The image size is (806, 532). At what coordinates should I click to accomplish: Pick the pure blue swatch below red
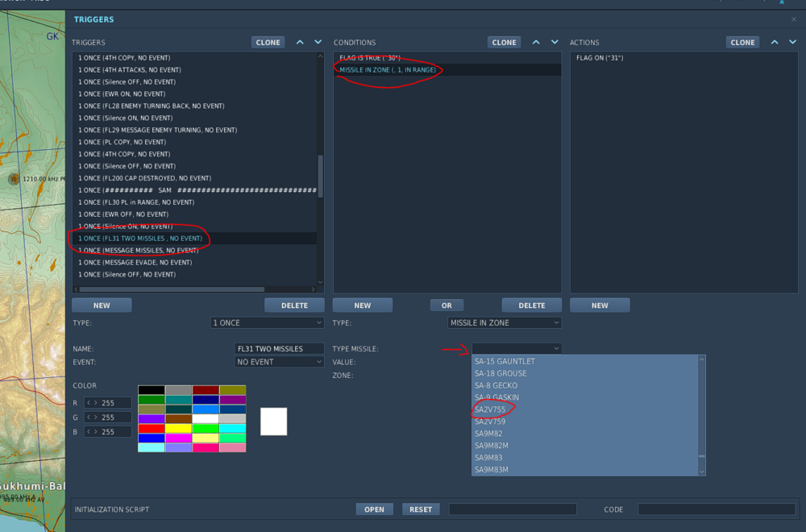tap(152, 438)
